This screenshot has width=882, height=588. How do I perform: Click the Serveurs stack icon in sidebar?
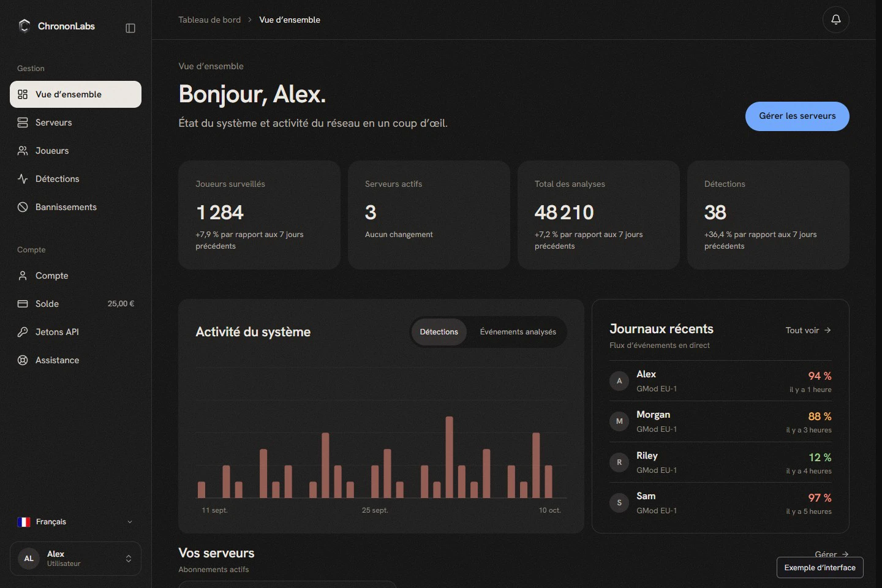click(x=23, y=123)
